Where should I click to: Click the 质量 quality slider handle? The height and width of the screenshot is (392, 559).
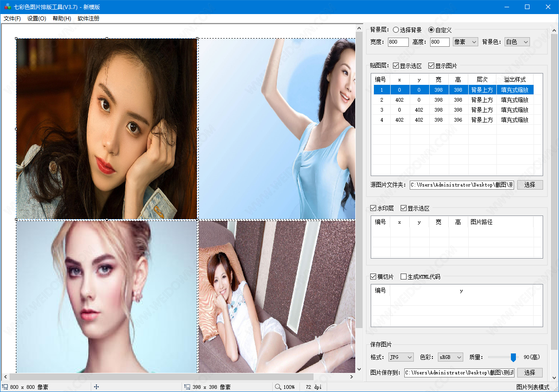513,358
